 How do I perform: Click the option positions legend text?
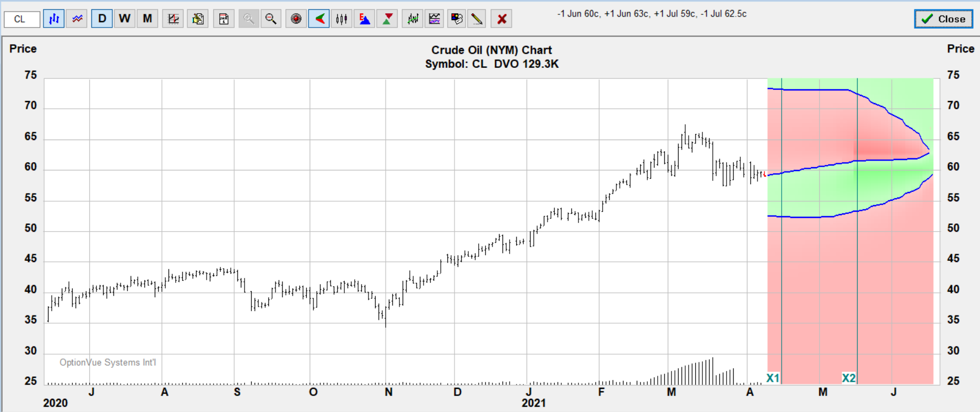[652, 14]
